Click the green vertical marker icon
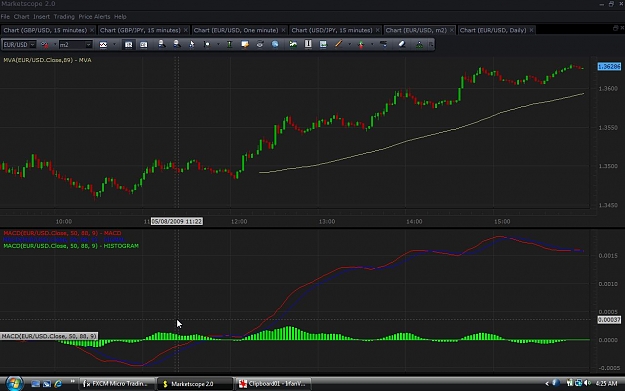Screen dimensions: 625x391 point(229,45)
